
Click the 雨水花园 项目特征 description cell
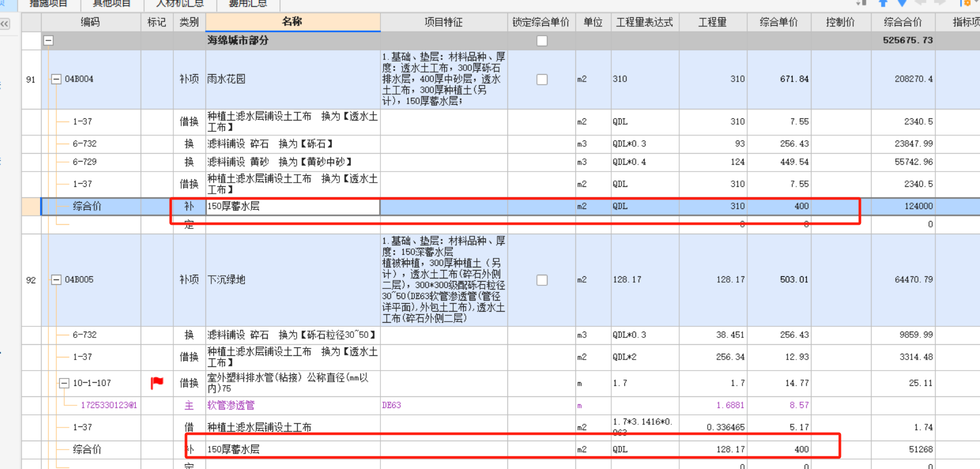(444, 79)
